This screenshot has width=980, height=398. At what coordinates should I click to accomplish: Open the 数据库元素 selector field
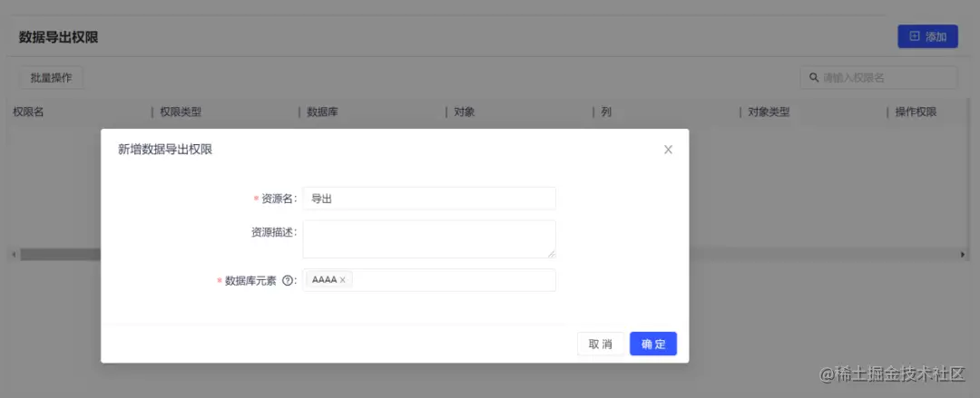pyautogui.click(x=429, y=280)
